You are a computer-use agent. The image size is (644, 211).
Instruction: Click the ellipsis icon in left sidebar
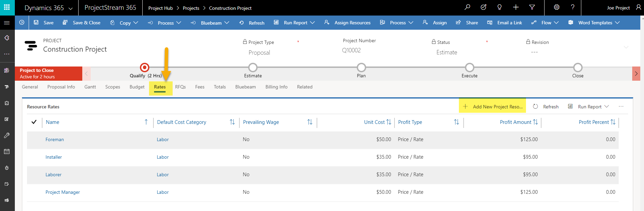7,54
